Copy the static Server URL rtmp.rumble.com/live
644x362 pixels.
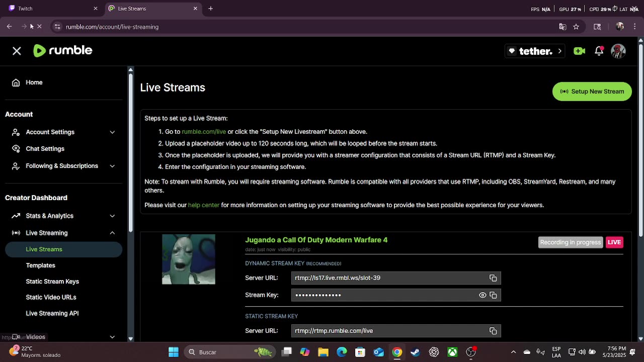493,331
